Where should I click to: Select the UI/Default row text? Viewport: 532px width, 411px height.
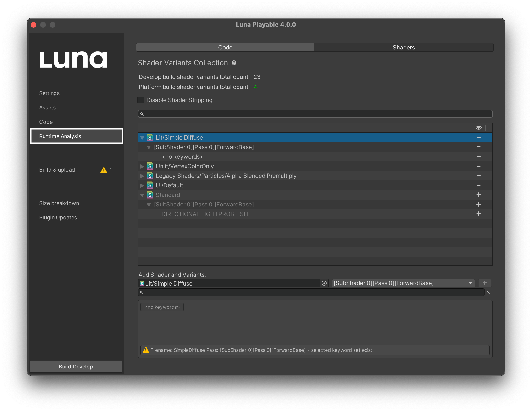(x=169, y=185)
